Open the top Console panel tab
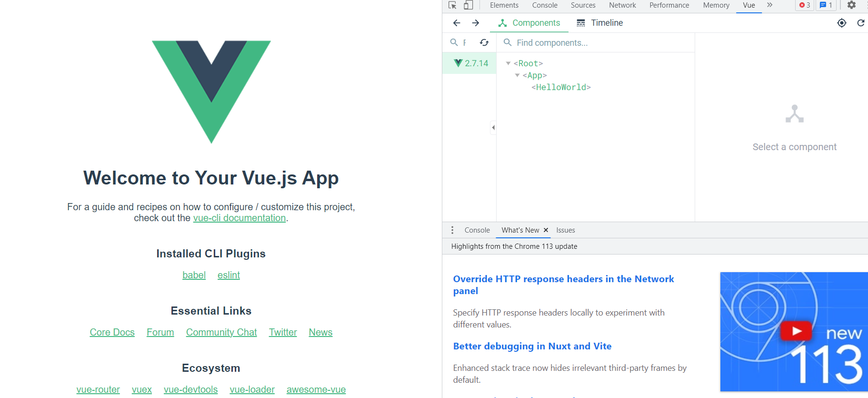 (x=545, y=5)
